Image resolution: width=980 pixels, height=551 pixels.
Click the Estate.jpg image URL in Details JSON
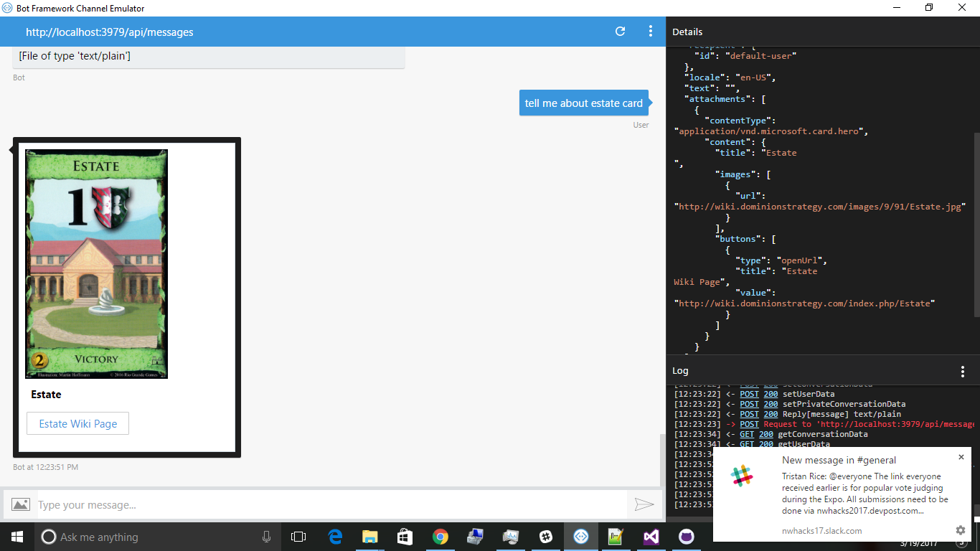click(x=819, y=207)
